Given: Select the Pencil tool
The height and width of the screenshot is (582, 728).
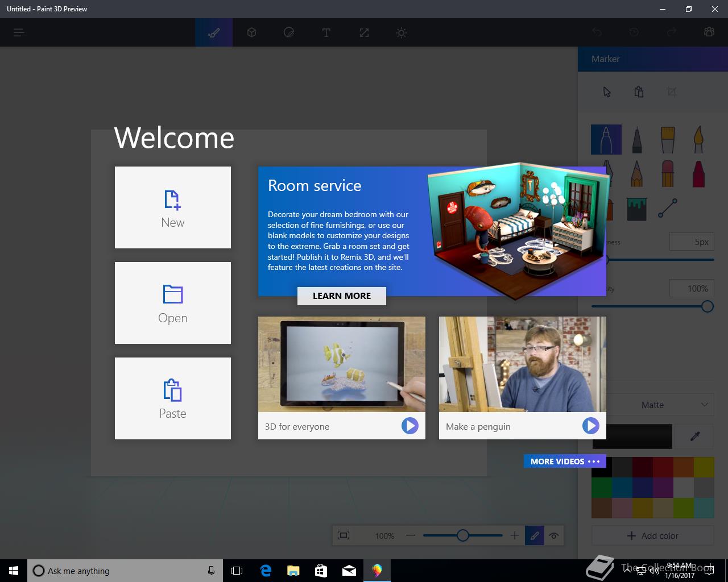Looking at the screenshot, I should 637,173.
